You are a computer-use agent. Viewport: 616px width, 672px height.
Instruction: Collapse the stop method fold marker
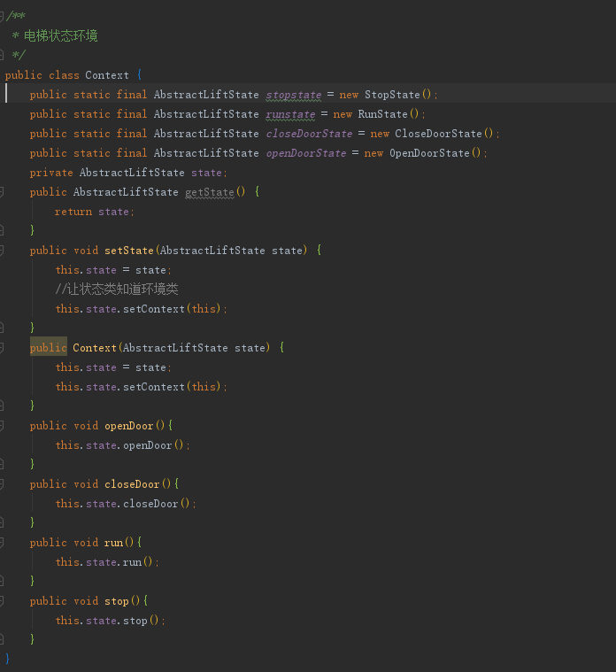(2, 601)
